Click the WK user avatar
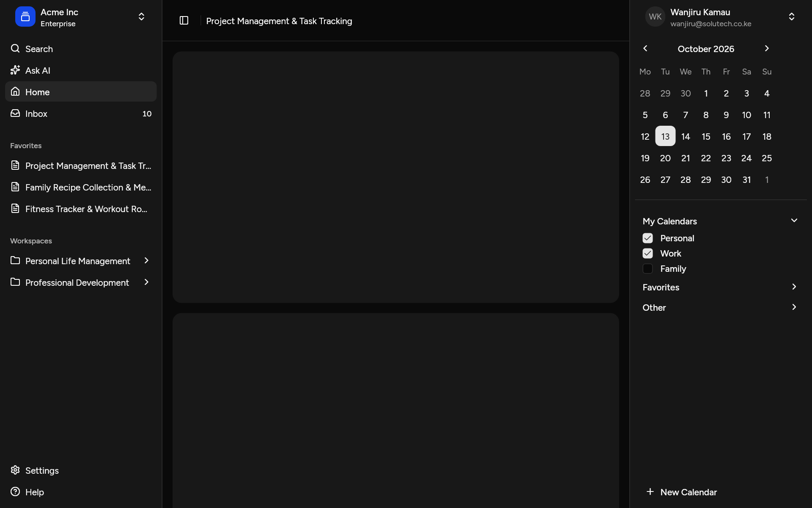 (655, 17)
